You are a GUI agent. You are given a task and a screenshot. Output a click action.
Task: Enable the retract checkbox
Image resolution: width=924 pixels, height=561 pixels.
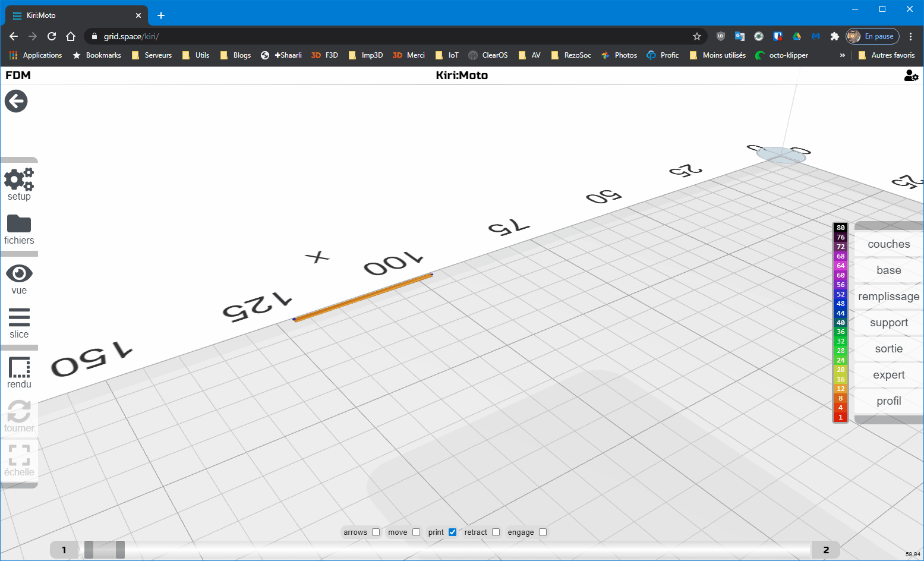coord(496,532)
